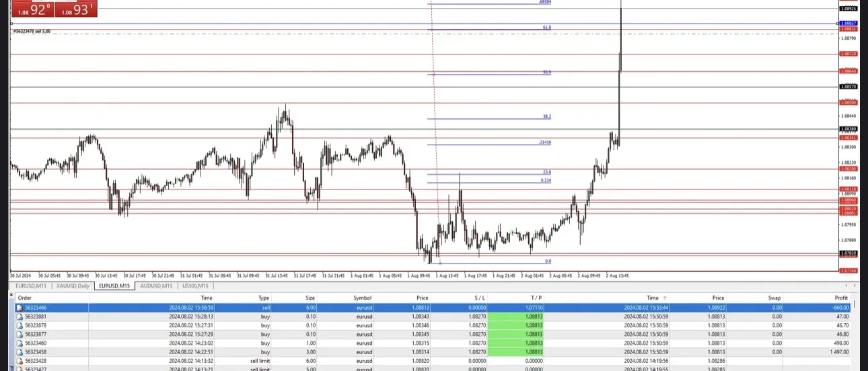
Task: Click the blue 1.08857 price axis label
Action: (848, 23)
